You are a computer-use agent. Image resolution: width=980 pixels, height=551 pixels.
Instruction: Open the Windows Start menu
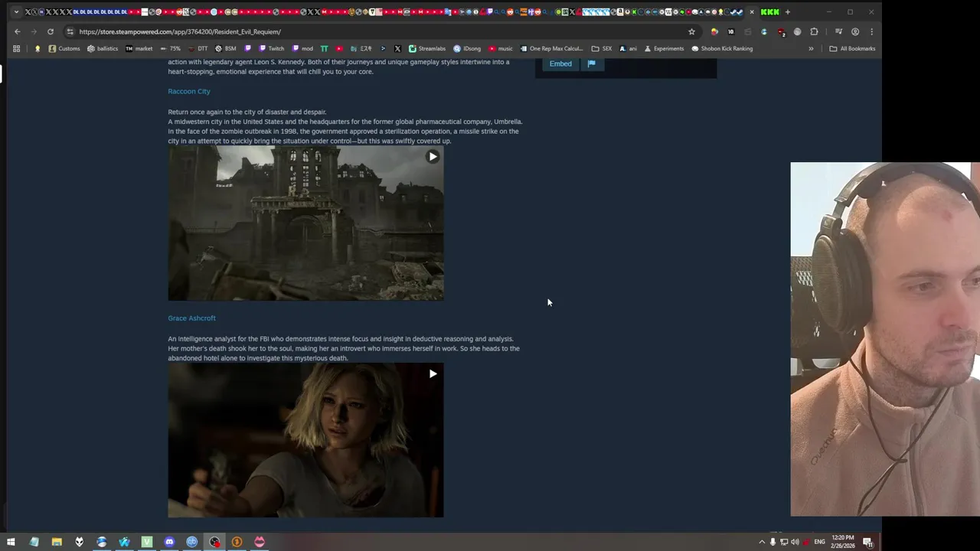click(x=11, y=542)
